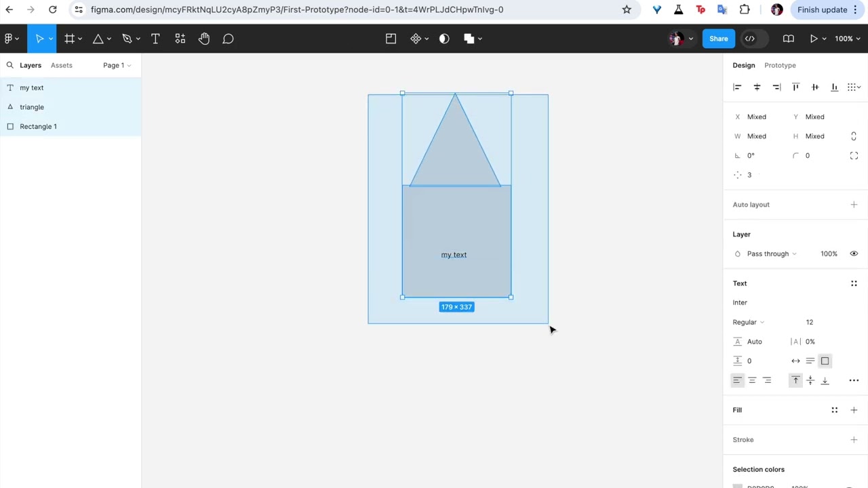Screen dimensions: 868x488
Task: Expand Move tool options chevron
Action: [51, 39]
